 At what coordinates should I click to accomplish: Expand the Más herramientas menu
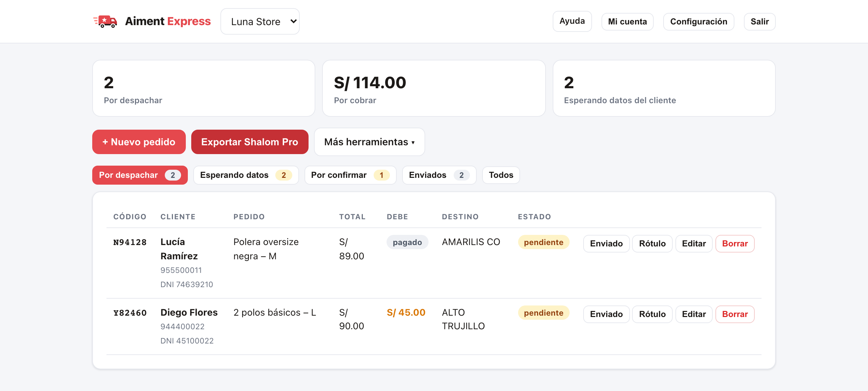[x=369, y=142]
